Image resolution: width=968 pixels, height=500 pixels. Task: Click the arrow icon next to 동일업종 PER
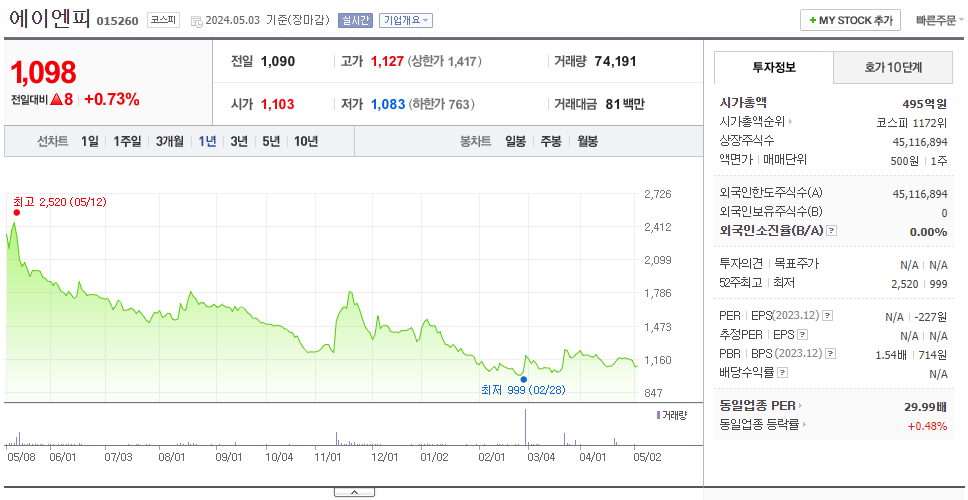point(800,406)
